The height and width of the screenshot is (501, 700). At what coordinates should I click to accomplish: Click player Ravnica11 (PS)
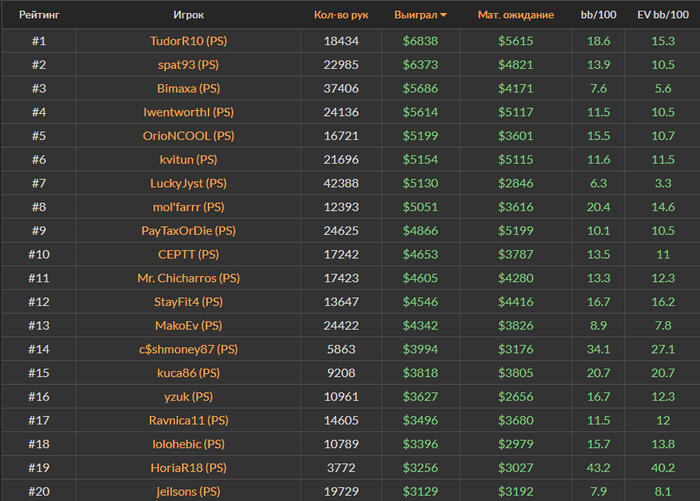point(188,420)
